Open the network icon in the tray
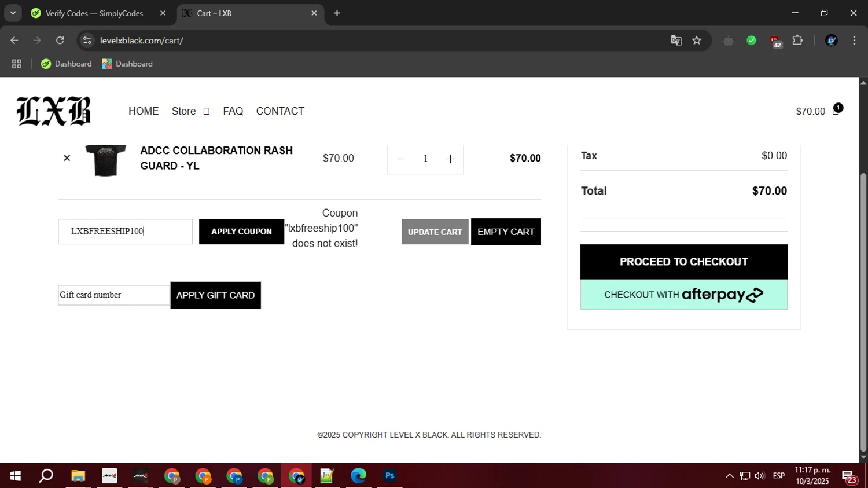 (745, 476)
